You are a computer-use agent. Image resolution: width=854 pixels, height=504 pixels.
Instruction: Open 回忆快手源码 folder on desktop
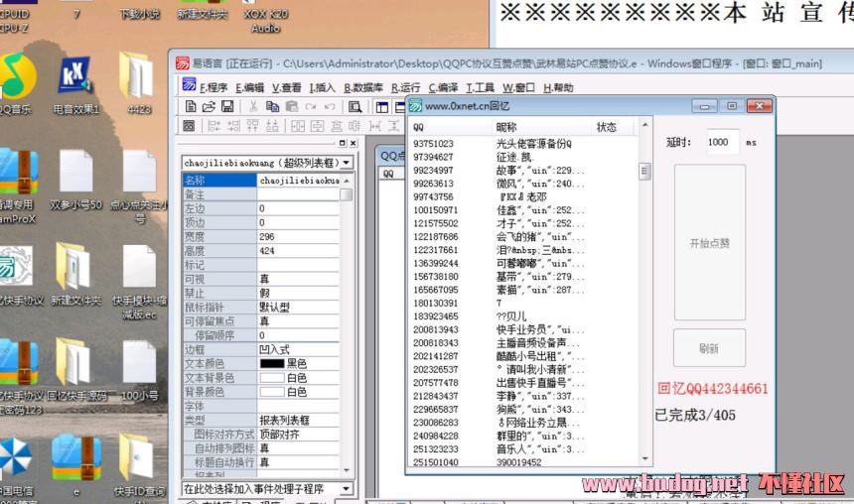tap(76, 370)
